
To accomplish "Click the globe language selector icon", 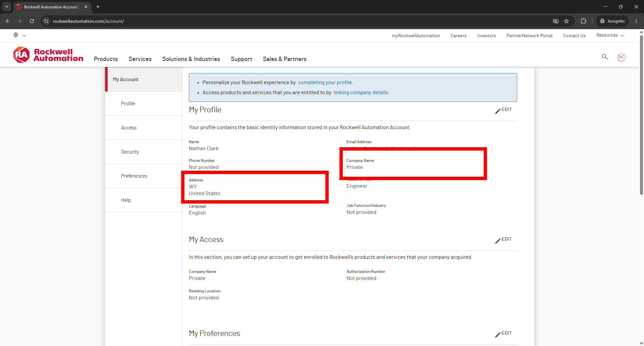I will [x=16, y=35].
